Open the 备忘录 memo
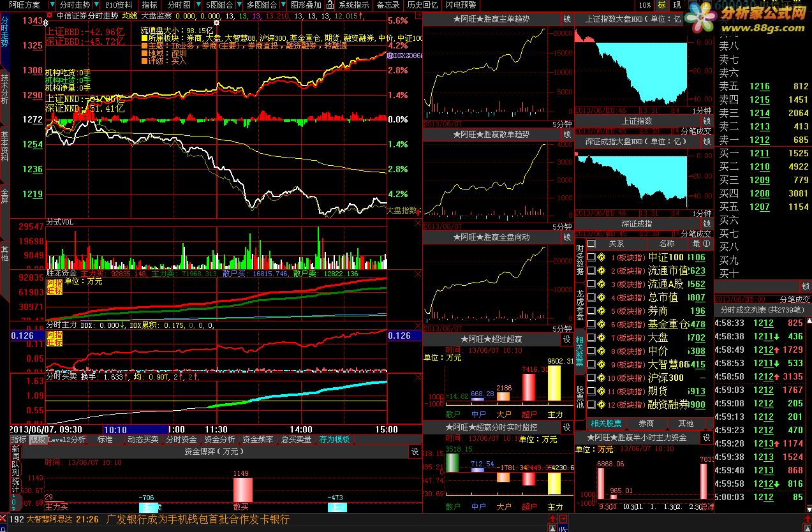Viewport: 812px width, 532px height. 388,4
